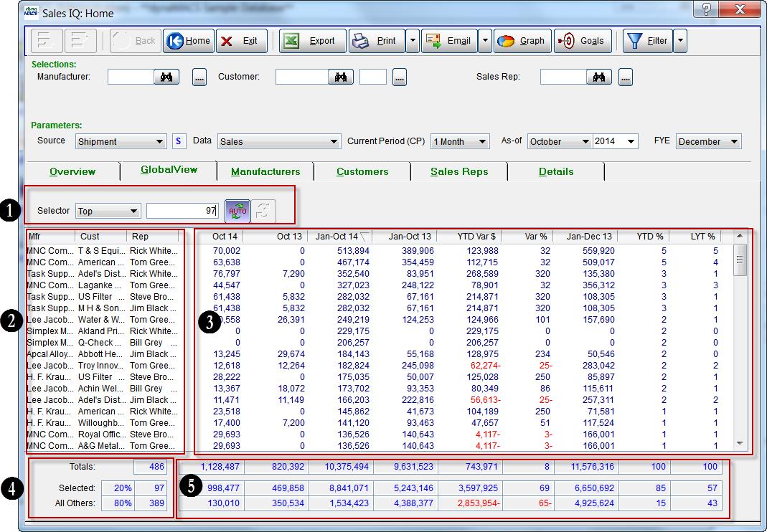Open the Current Period 1 Month dropdown

460,141
